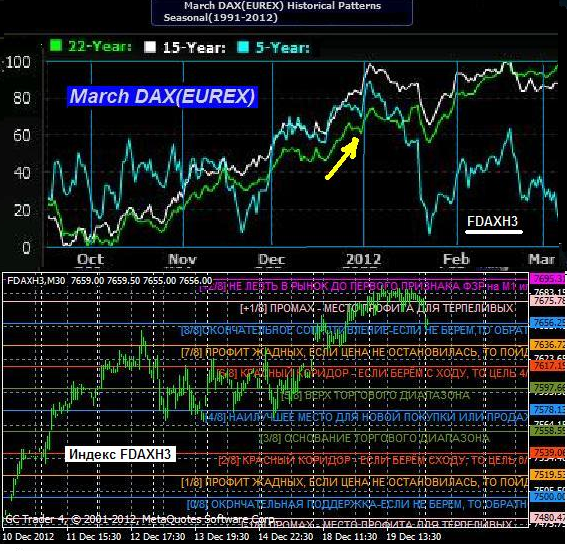Viewport: 567px width, 553px height.
Task: Click the pink 7480.47 price tag
Action: click(548, 518)
